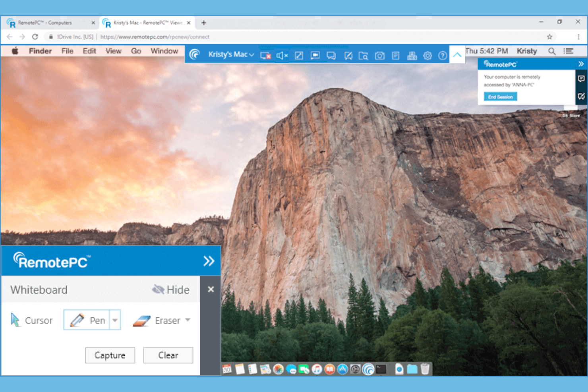This screenshot has width=588, height=392.
Task: Select the Cursor tool in the Whiteboard panel
Action: (x=32, y=320)
